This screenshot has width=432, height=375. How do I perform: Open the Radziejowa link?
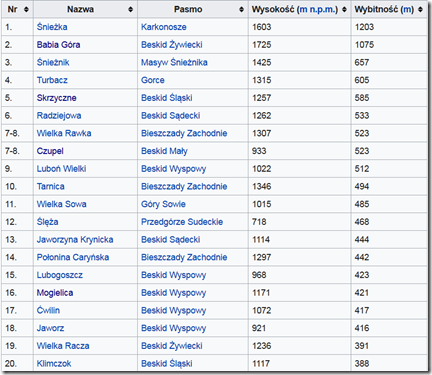click(59, 115)
